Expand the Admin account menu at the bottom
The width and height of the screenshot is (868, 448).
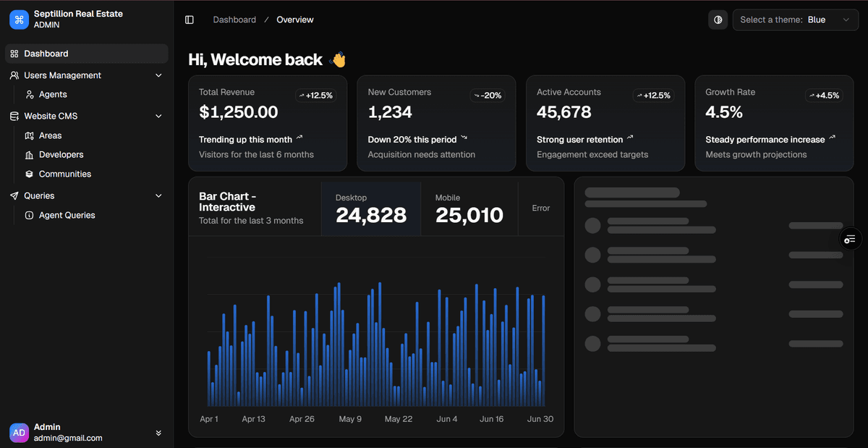(x=158, y=431)
